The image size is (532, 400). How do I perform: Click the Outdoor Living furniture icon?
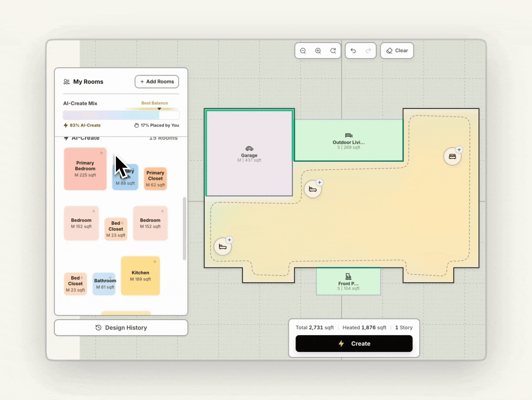349,136
